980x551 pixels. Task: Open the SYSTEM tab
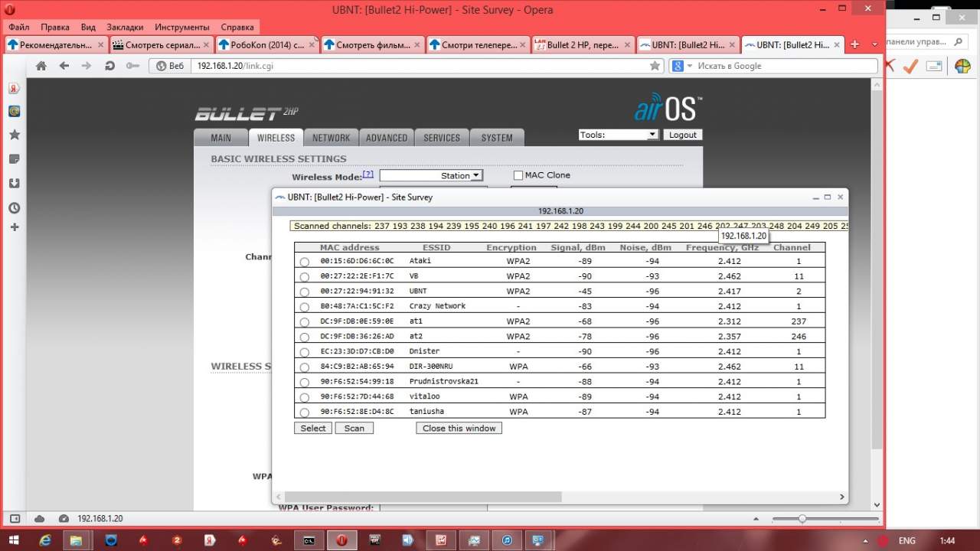497,138
